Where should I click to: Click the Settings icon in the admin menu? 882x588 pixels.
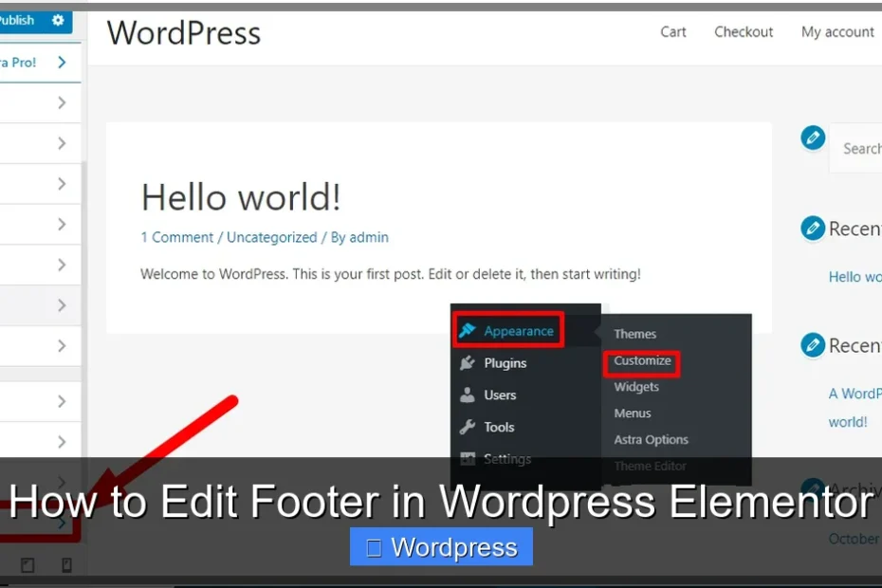(x=466, y=459)
